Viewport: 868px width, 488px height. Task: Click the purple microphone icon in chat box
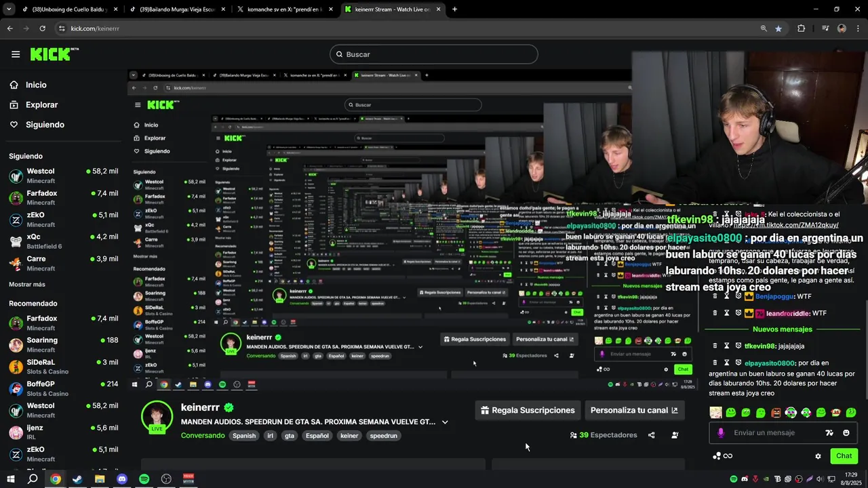click(x=721, y=432)
